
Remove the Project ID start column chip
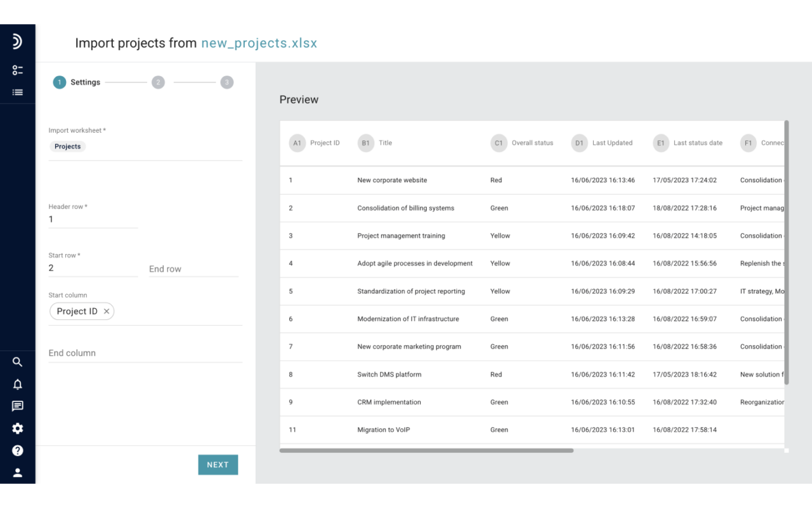click(107, 311)
